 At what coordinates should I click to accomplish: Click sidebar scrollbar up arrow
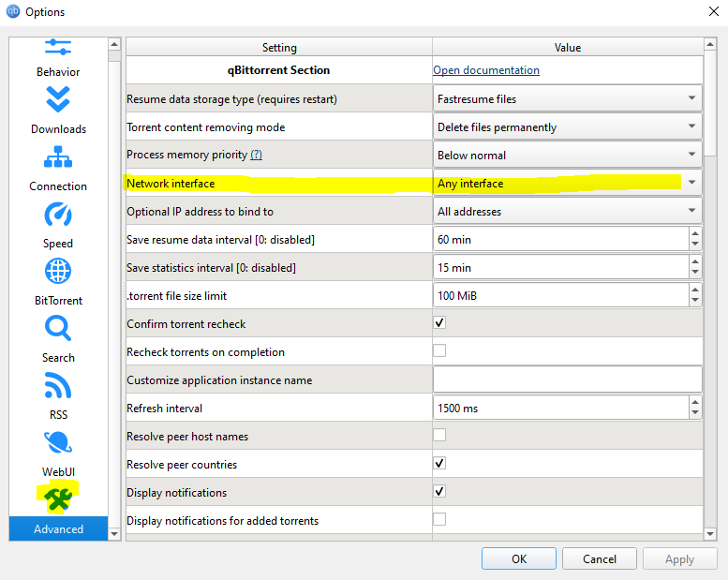point(114,44)
